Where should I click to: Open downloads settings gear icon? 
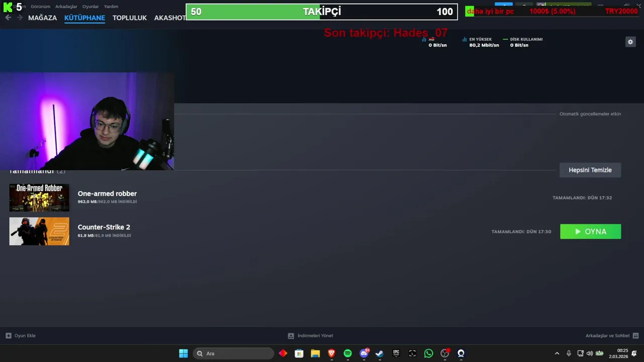point(630,42)
